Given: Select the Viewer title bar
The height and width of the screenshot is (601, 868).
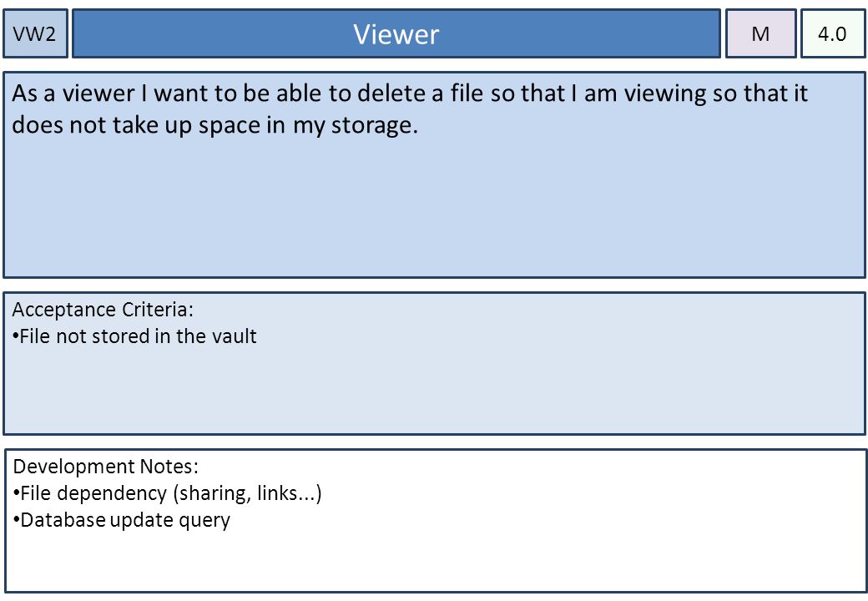Looking at the screenshot, I should click(396, 33).
